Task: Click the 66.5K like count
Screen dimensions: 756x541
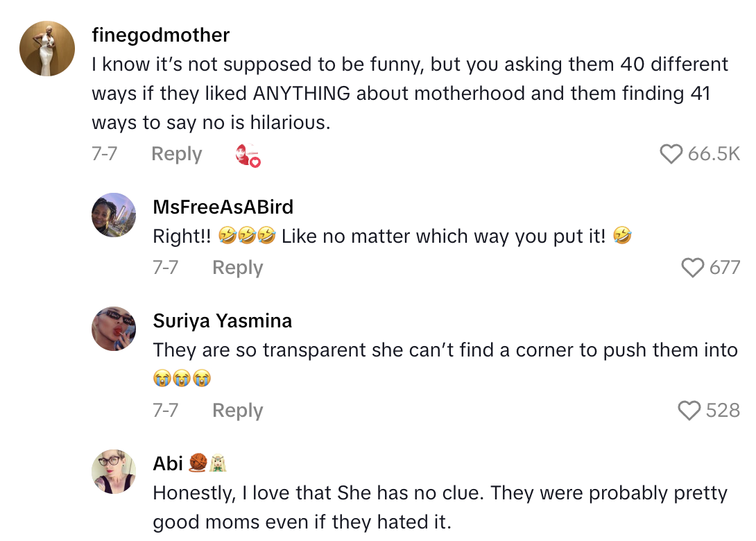Action: point(715,155)
